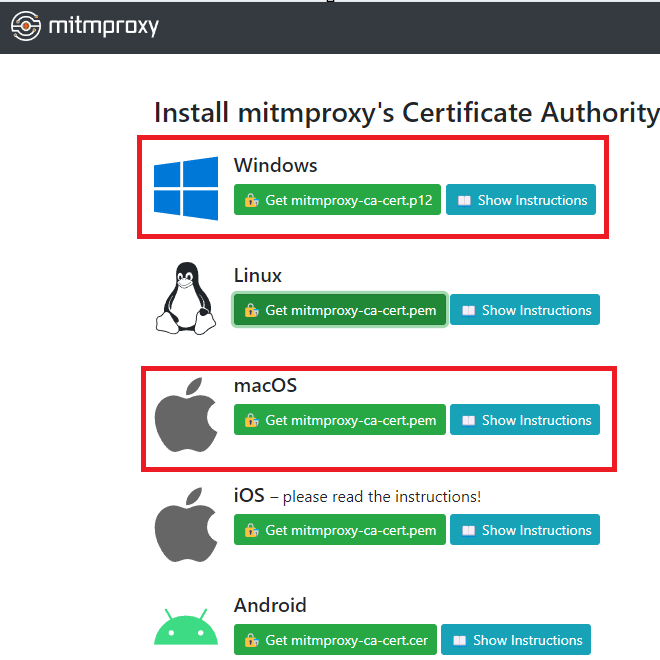Click 'please read the instructions!' text
Image resolution: width=660 pixels, height=660 pixels.
click(382, 497)
